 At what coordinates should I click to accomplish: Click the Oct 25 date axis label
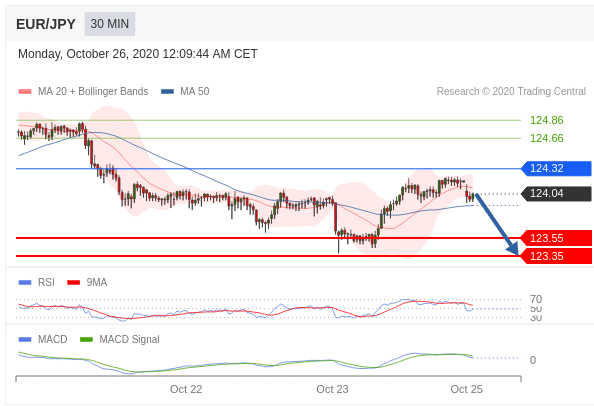pos(466,389)
